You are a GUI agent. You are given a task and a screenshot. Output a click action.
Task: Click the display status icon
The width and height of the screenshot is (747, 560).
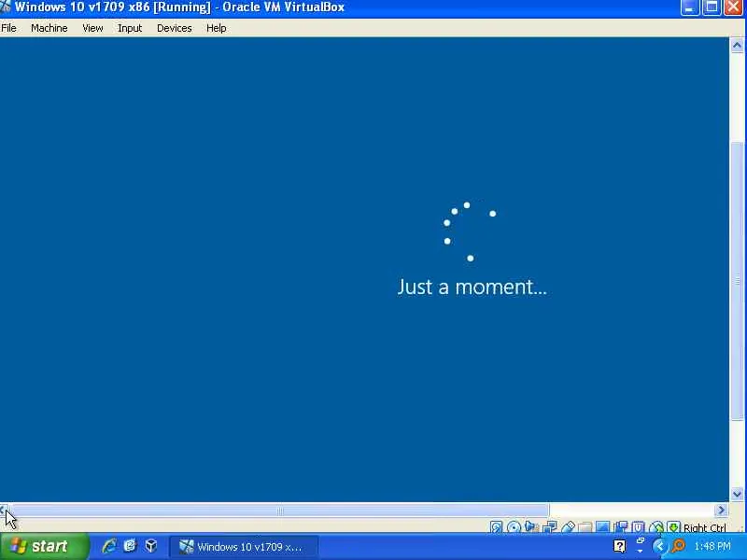tap(602, 527)
